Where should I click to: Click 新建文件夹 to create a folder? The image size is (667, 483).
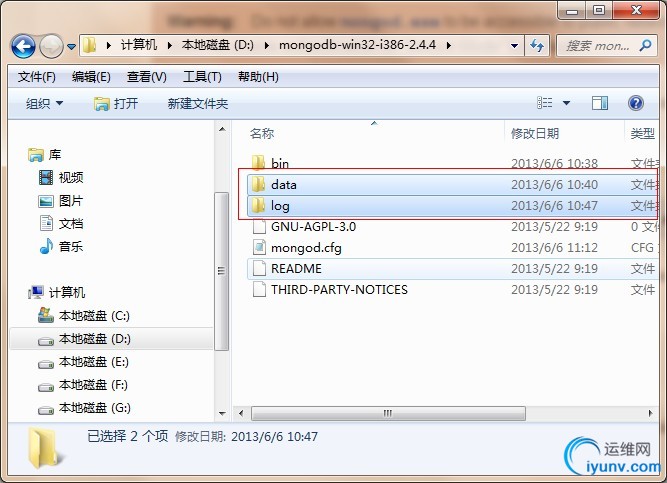tap(198, 103)
